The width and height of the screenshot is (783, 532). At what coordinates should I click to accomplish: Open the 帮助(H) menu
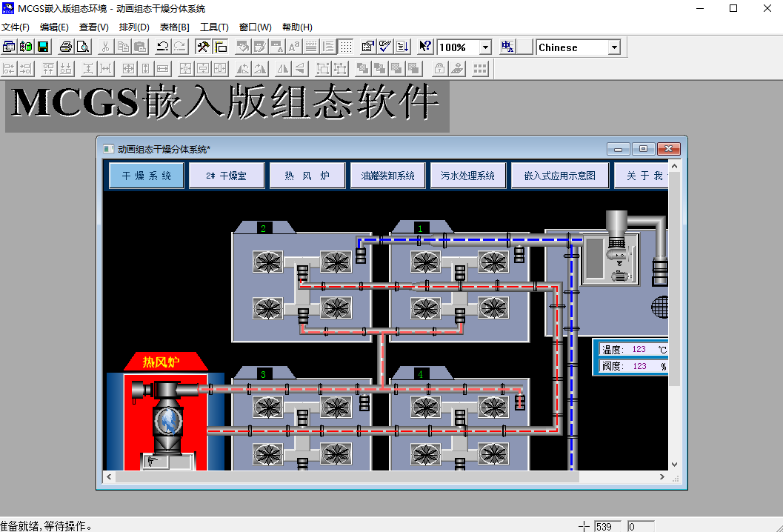[x=297, y=27]
